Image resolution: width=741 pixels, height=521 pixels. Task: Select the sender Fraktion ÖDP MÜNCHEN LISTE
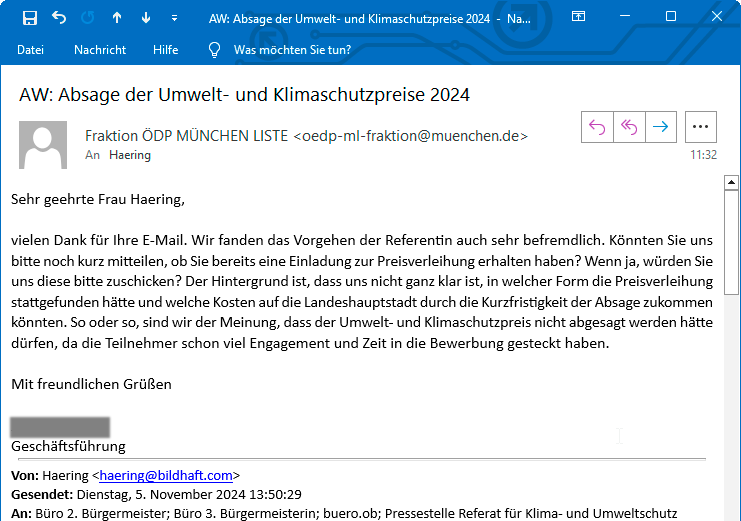(x=306, y=136)
